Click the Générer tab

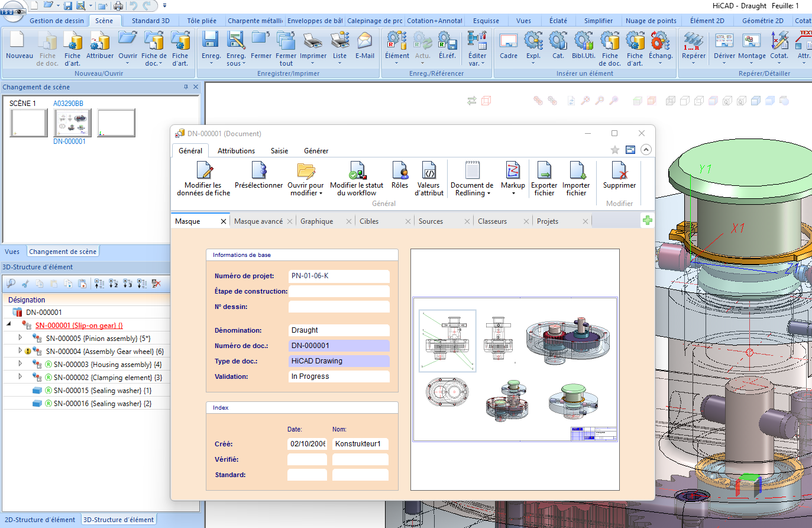(x=316, y=151)
